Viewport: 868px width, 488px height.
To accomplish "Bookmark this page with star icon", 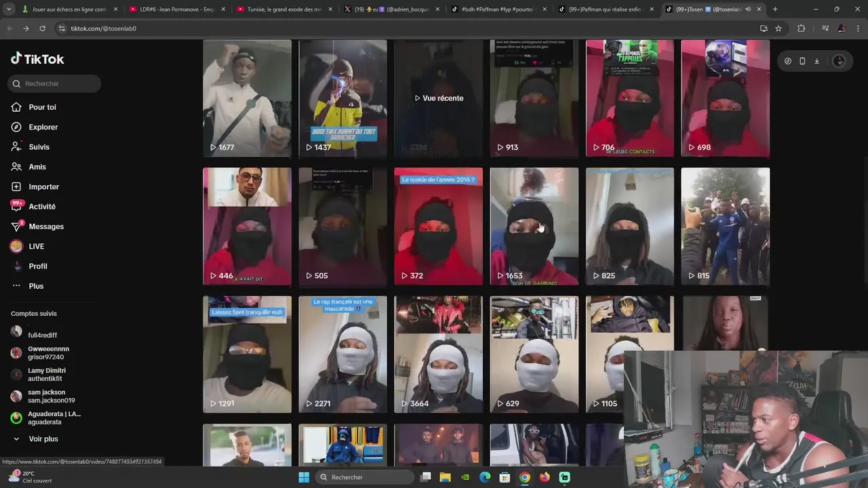I will pos(778,28).
